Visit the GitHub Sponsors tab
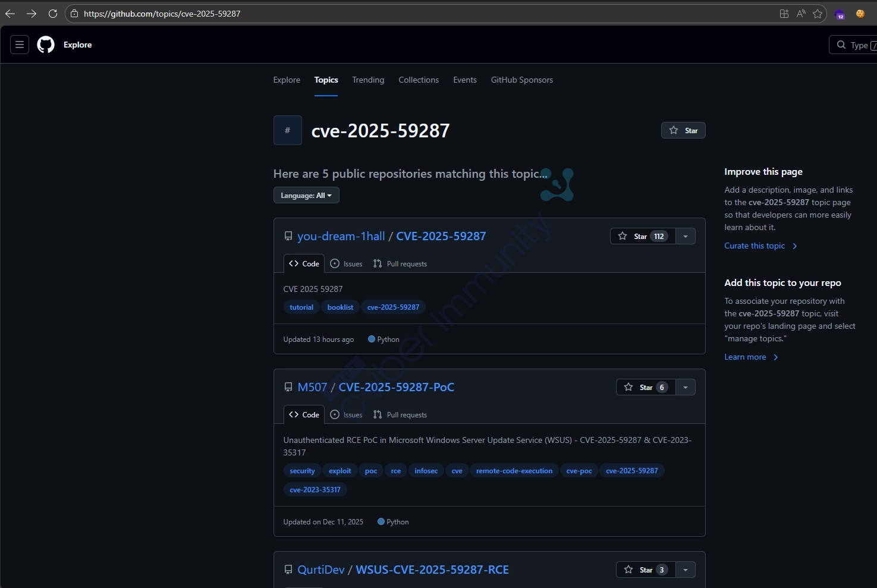 click(x=522, y=80)
